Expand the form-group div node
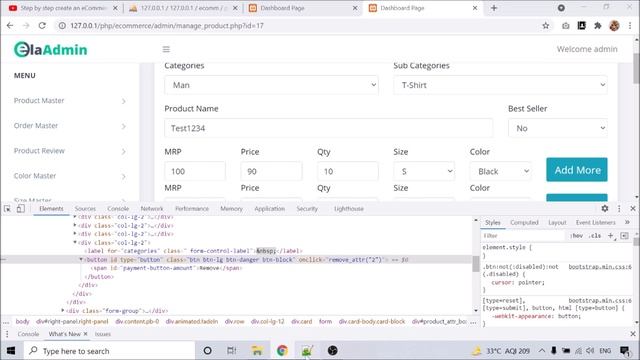 tap(63, 311)
